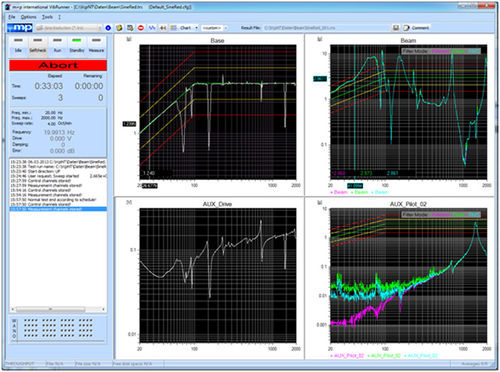Click the save disk icon beside result file
The width and height of the screenshot is (500, 372).
point(396,28)
